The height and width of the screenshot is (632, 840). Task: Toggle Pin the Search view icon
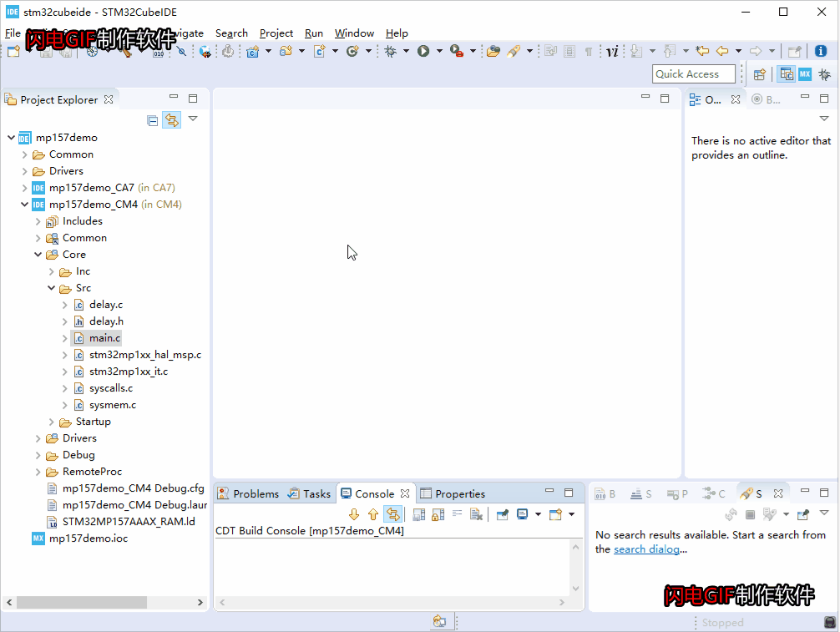tap(803, 515)
